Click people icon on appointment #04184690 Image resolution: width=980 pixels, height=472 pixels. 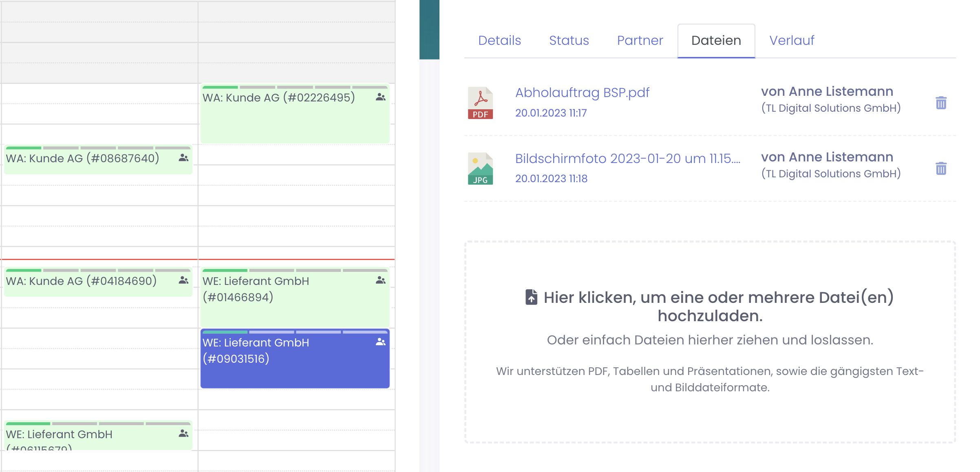[183, 280]
